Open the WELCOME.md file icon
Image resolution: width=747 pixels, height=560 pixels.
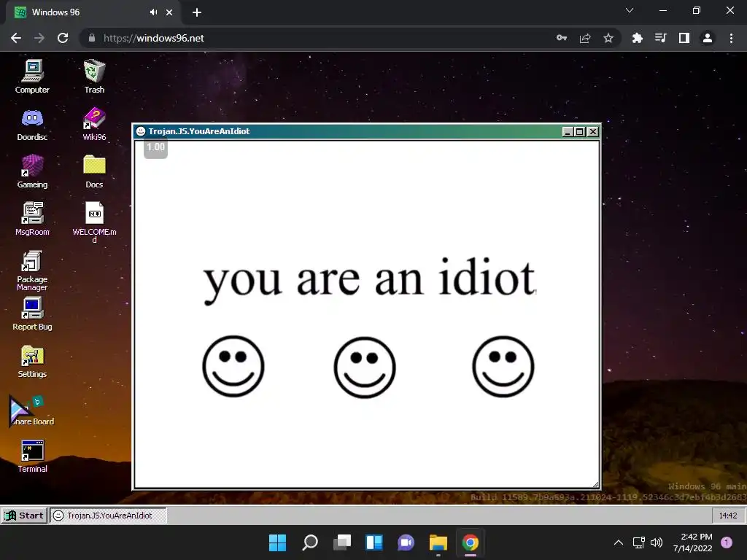[94, 222]
